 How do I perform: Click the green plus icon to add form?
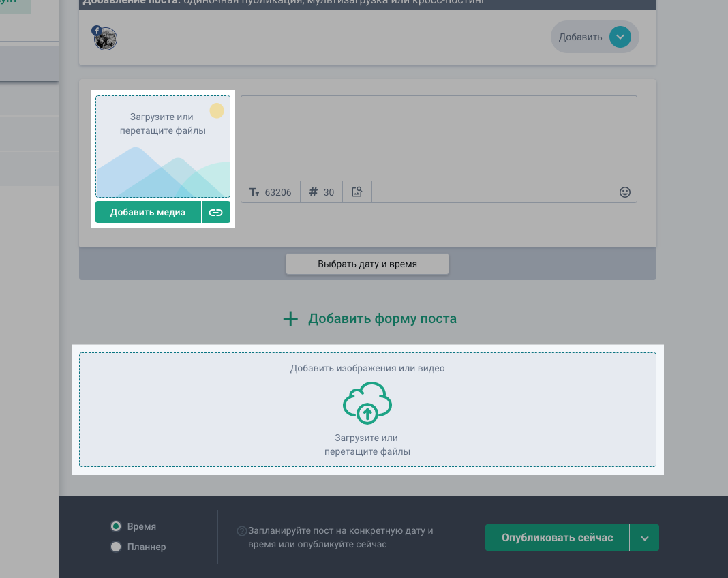tap(291, 319)
